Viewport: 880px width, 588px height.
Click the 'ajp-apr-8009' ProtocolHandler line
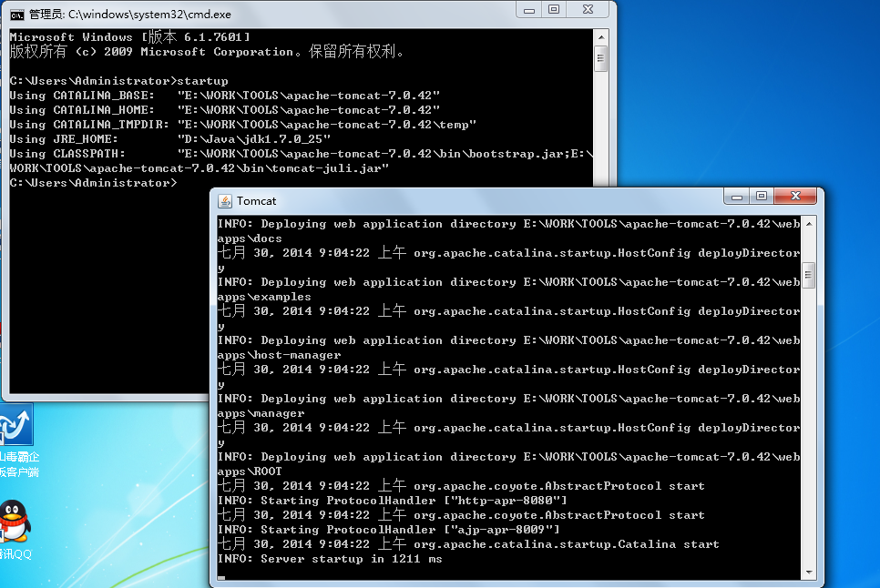(388, 530)
